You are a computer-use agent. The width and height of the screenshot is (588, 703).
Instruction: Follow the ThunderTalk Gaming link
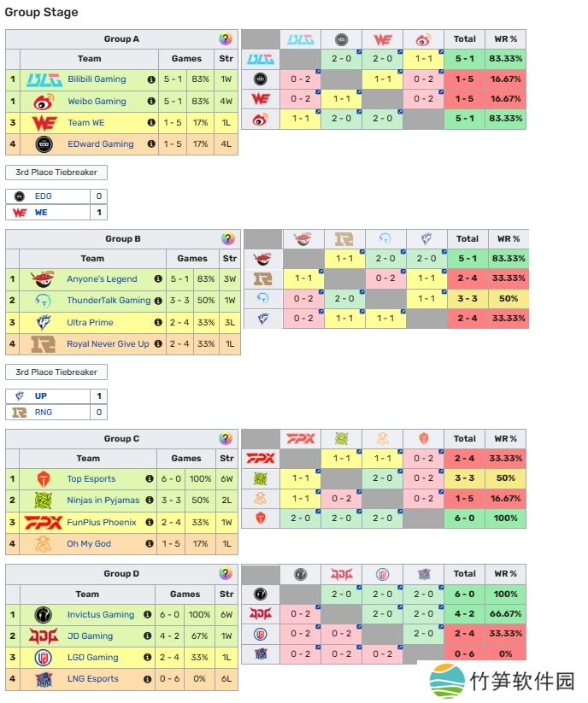(x=108, y=301)
